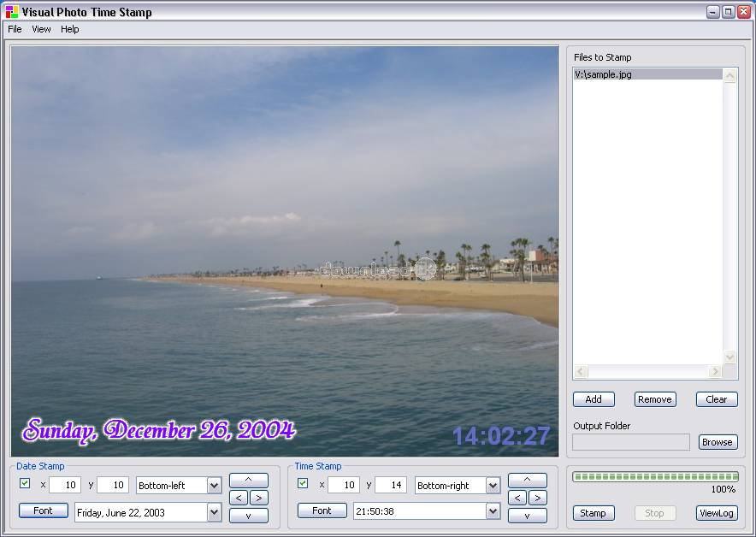Move the time stamp down with the v button
Image resolution: width=756 pixels, height=537 pixels.
point(528,516)
